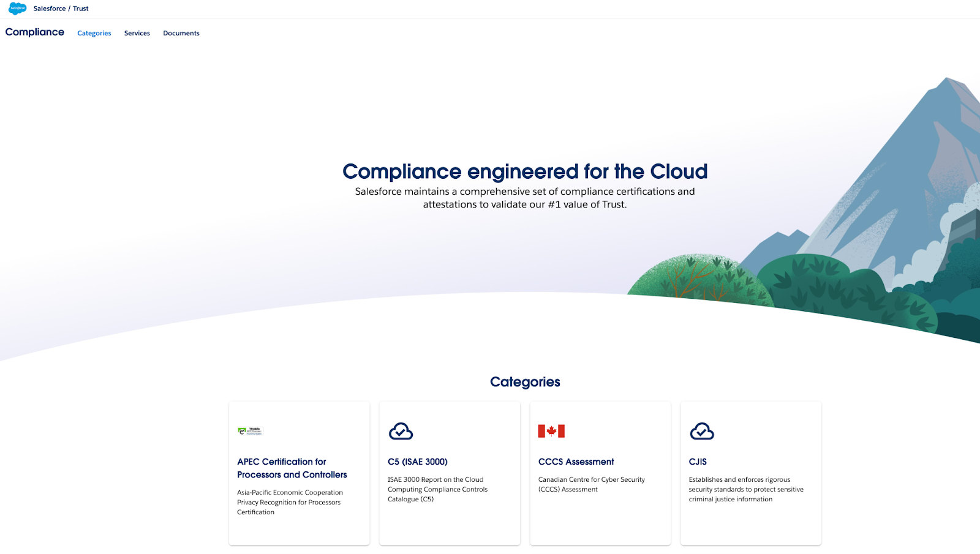Click 'Compliance engineered for the Cloud' headline
Image resolution: width=980 pixels, height=554 pixels.
click(x=525, y=171)
